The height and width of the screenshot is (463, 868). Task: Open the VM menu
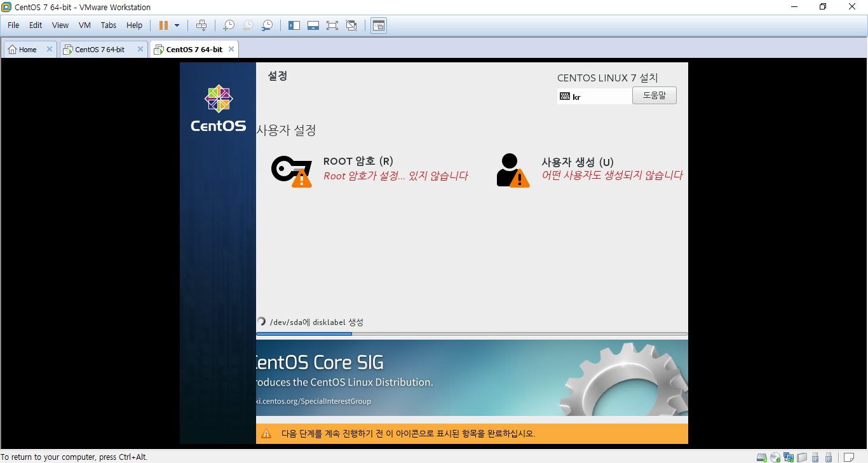pyautogui.click(x=85, y=25)
